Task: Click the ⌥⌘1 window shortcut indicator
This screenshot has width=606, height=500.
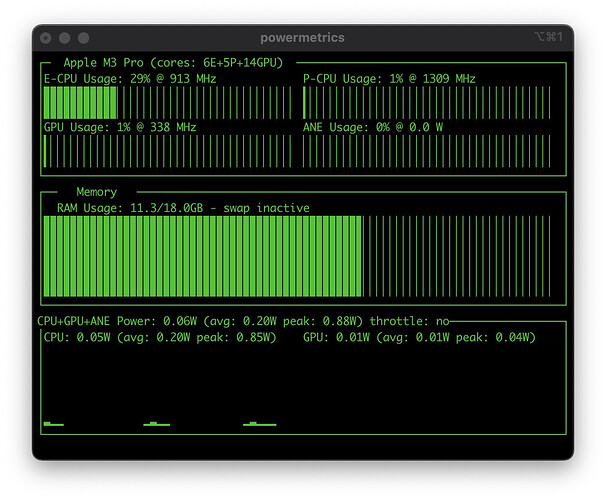Action: click(548, 38)
